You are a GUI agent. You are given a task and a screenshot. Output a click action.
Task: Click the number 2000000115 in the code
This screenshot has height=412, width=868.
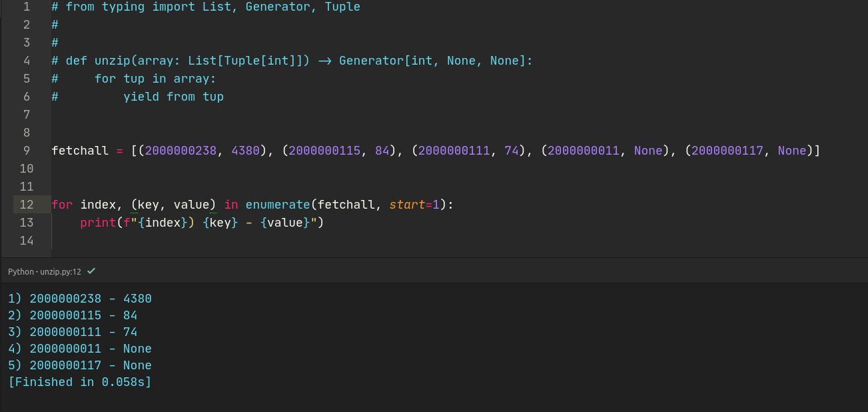coord(324,151)
